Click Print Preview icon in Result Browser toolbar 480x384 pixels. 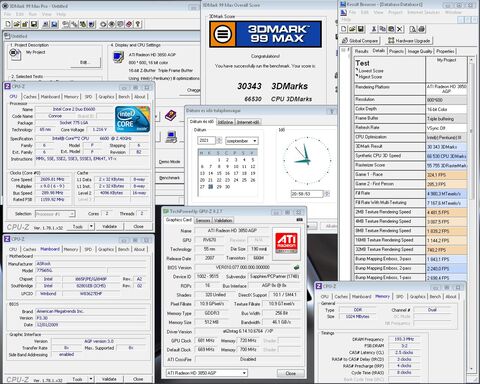point(413,29)
